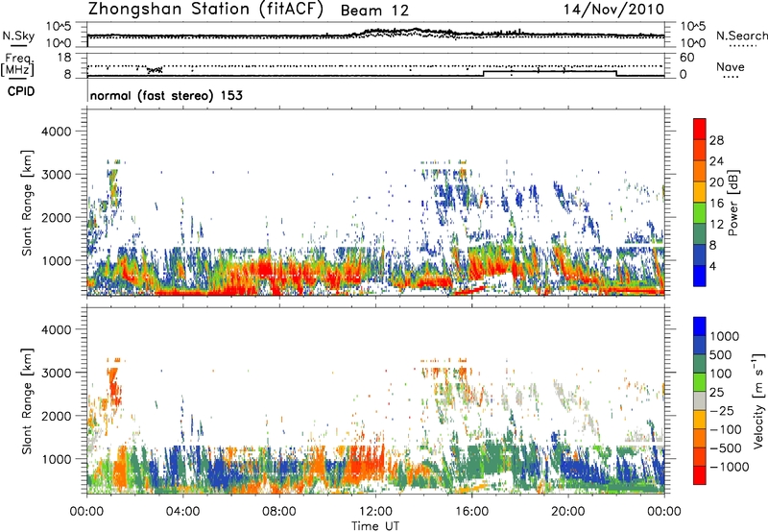Click the Time UT axis title
768x532 pixels.
pos(375,525)
